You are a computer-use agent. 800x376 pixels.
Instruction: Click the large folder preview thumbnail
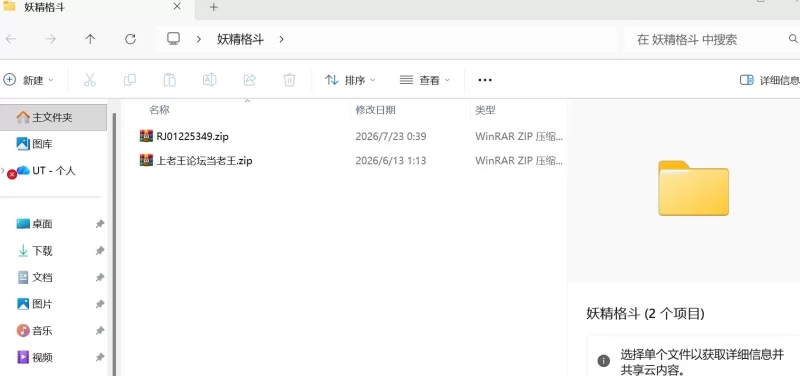[x=693, y=188]
